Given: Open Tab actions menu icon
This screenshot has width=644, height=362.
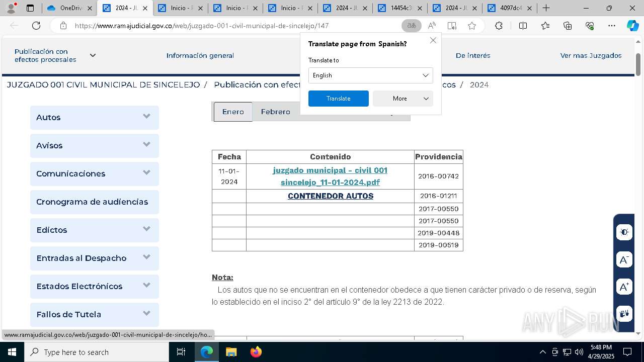Looking at the screenshot, I should point(30,8).
